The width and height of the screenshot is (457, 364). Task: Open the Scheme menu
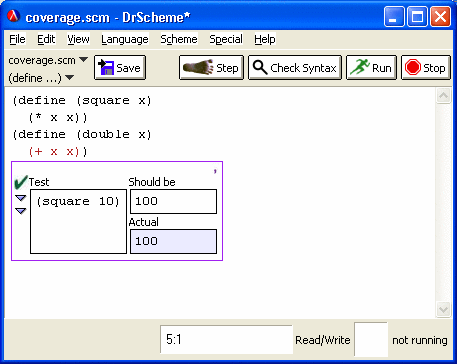click(179, 39)
